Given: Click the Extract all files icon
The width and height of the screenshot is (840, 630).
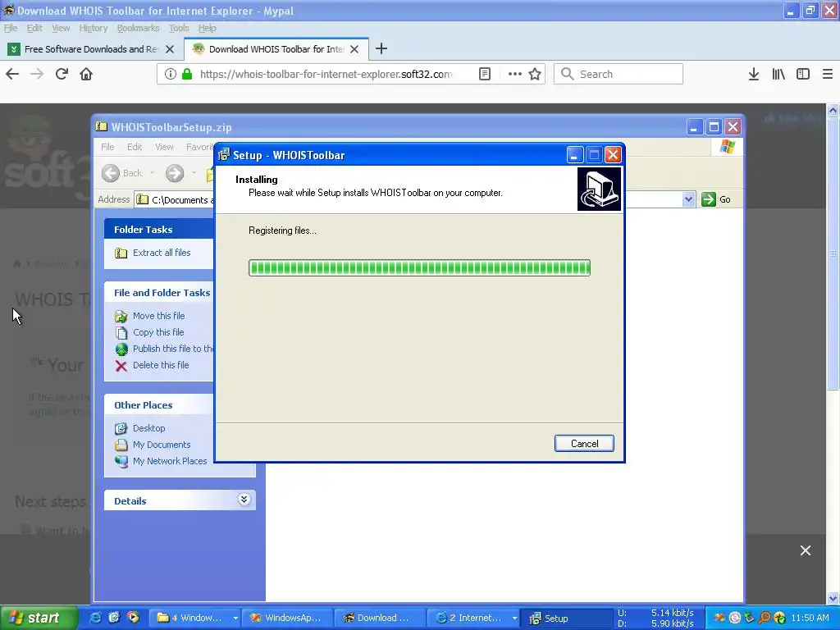Looking at the screenshot, I should click(121, 253).
